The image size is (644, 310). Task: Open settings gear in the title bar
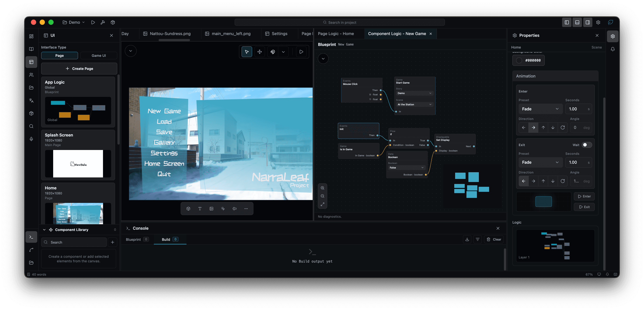[x=598, y=22]
